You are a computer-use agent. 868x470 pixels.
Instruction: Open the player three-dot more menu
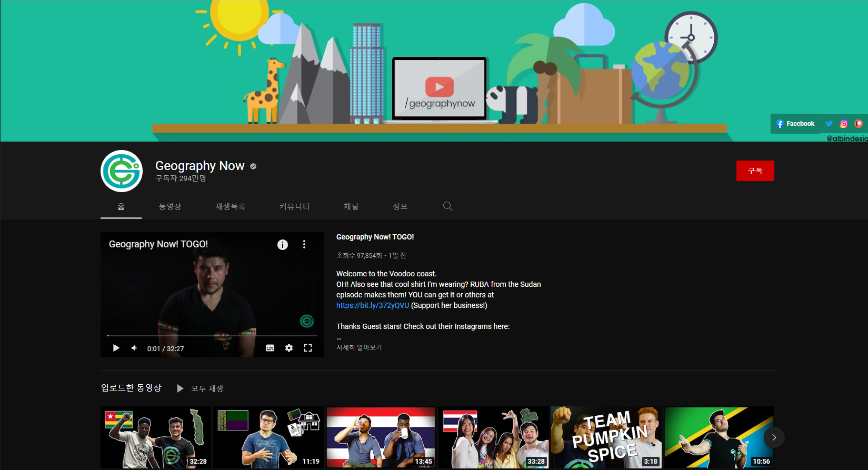[304, 244]
